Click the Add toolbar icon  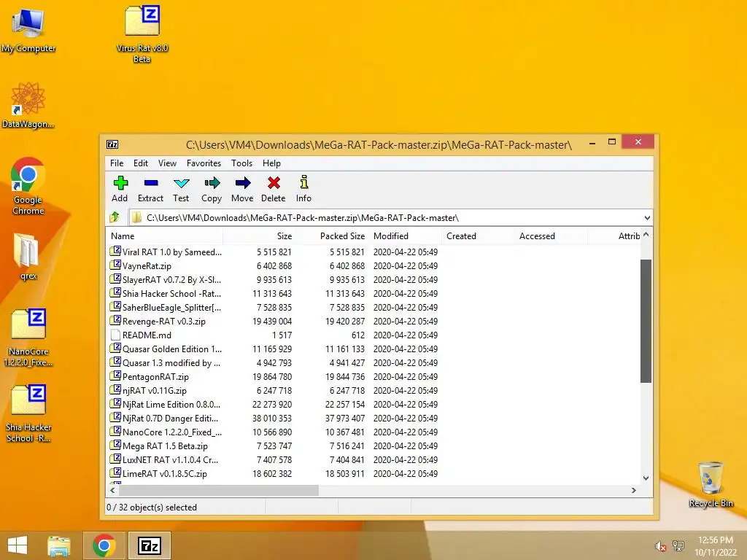120,189
